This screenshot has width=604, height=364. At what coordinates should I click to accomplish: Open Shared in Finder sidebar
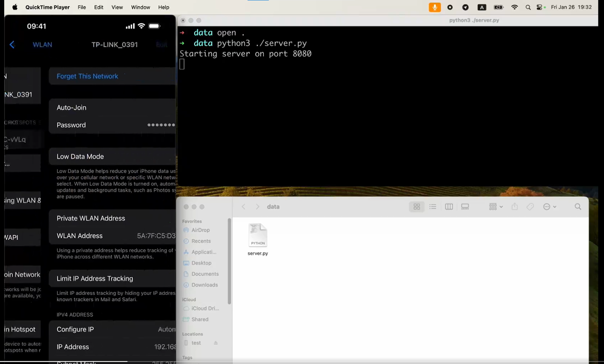(x=200, y=319)
